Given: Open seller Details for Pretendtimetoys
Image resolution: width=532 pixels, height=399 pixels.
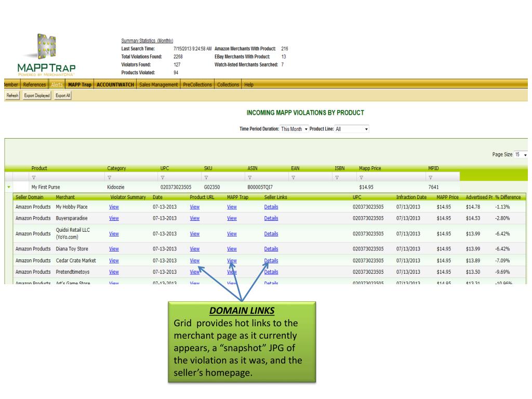Looking at the screenshot, I should (271, 272).
